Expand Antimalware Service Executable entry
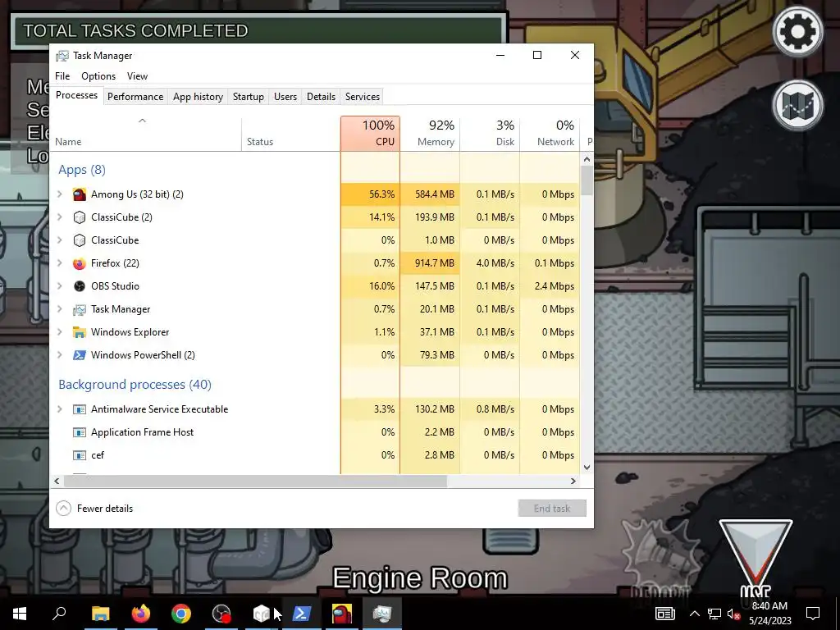Screen dimensions: 840x630 tap(60, 409)
